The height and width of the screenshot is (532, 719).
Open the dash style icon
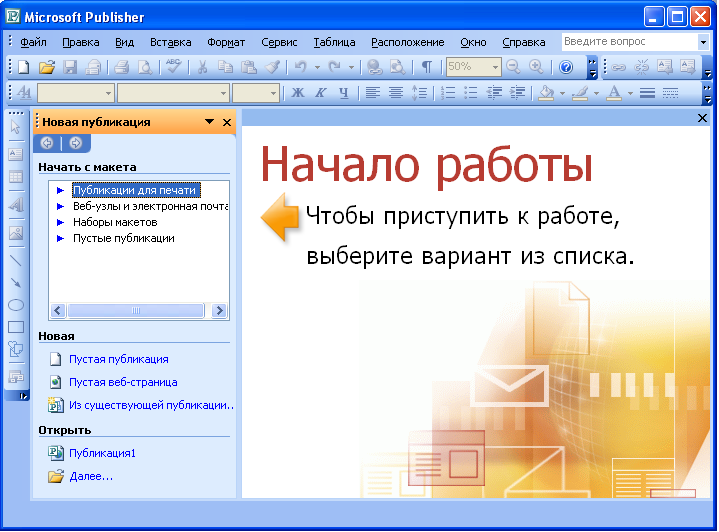670,93
